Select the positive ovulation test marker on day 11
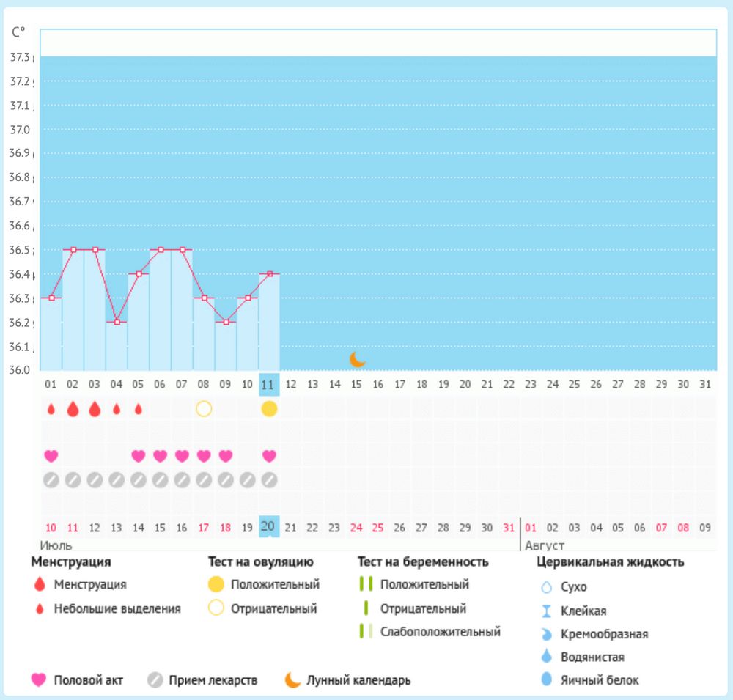Image resolution: width=733 pixels, height=700 pixels. coord(270,408)
